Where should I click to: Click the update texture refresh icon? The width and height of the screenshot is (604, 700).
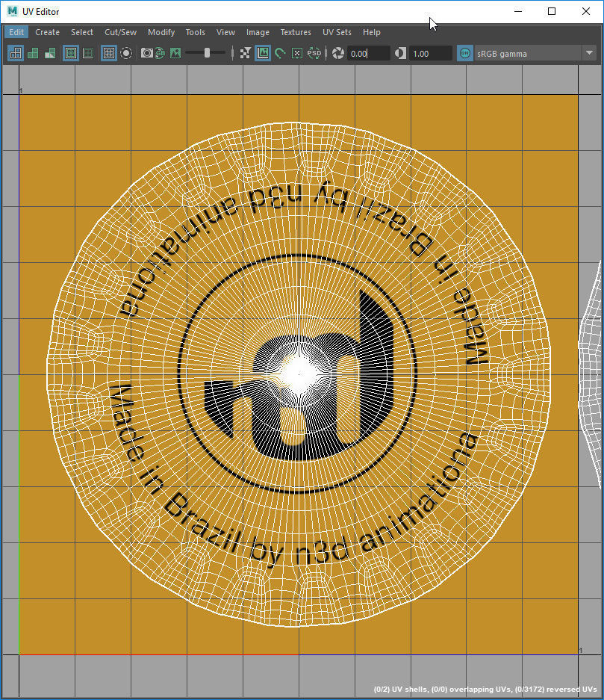tap(280, 54)
